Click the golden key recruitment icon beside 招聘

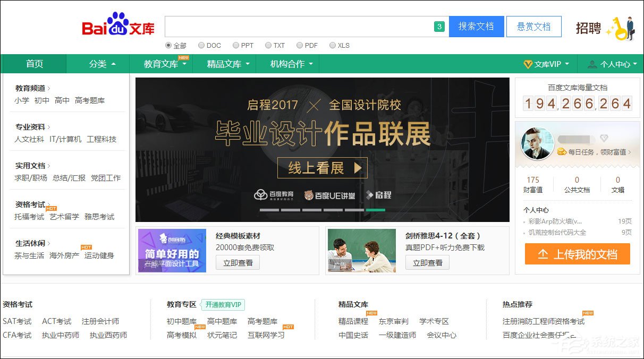[x=621, y=29]
